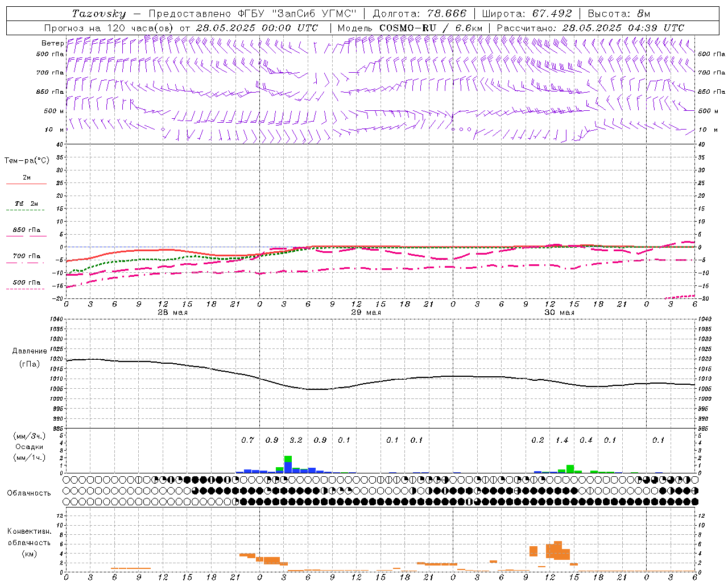
Task: Click the tallest orange convective cloud bar
Action: tap(557, 550)
